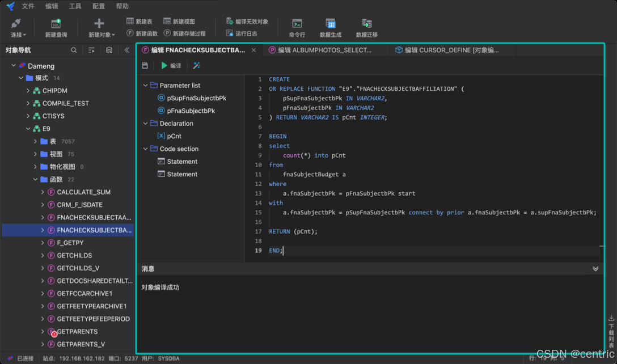Screen dimensions: 617x364
Task: Switch to the 编辑 CURSOR_DEFINE tab
Action: click(x=448, y=50)
